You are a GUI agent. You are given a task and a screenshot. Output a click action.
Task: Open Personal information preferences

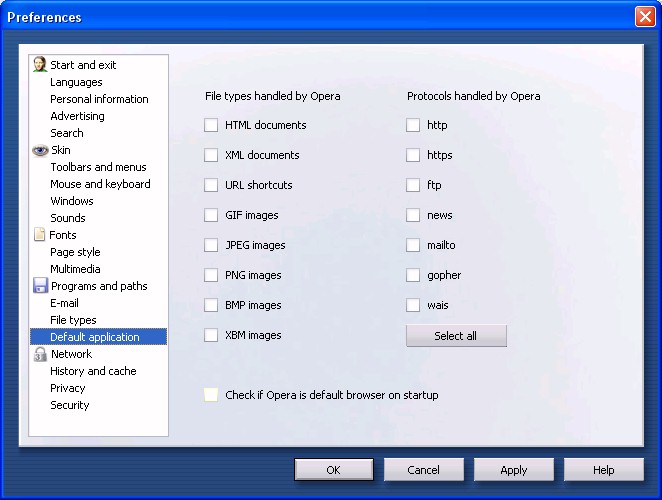[99, 99]
